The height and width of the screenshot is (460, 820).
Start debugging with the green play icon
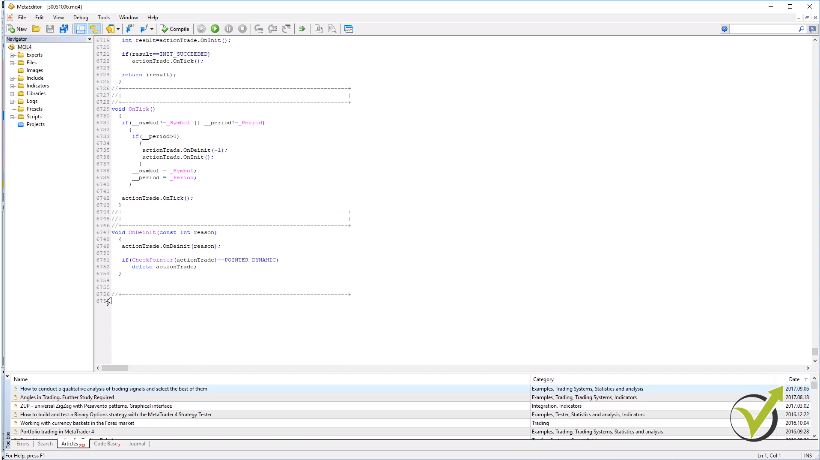tap(215, 29)
